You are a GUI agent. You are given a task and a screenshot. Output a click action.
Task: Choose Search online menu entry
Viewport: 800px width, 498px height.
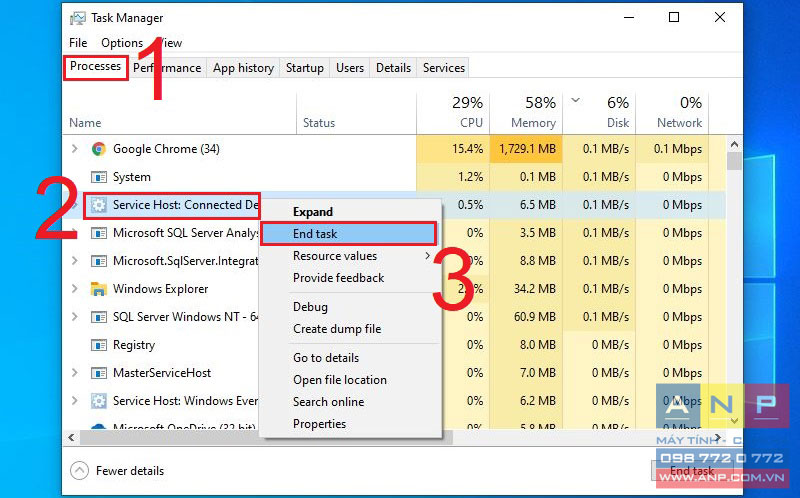tap(350, 402)
